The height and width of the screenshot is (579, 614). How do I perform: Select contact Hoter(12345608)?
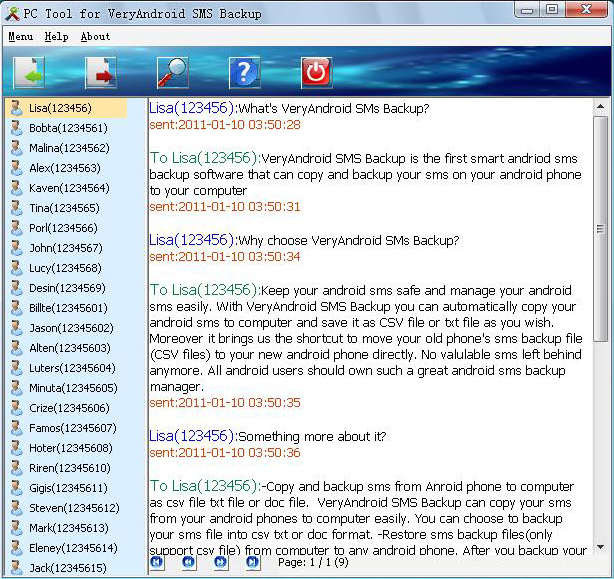(71, 448)
